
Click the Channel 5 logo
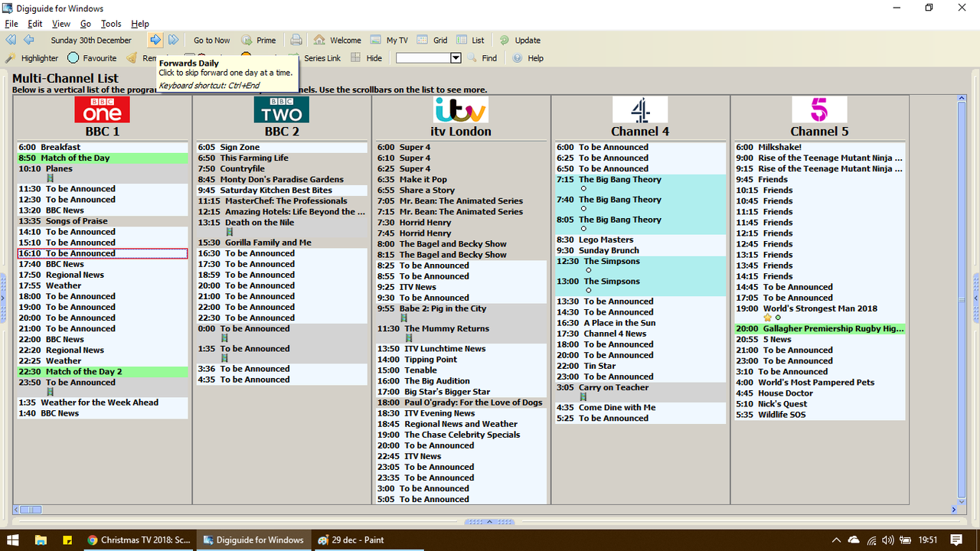819,109
